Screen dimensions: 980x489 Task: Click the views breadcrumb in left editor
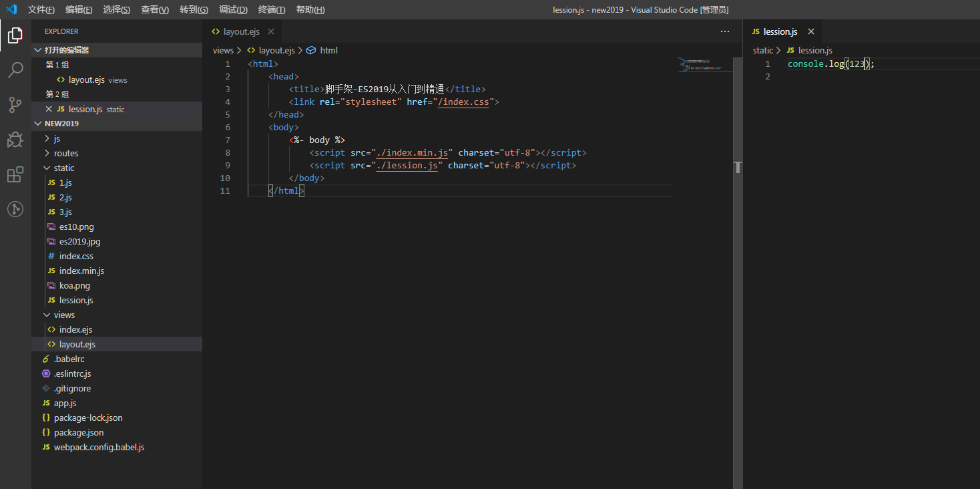(x=223, y=50)
